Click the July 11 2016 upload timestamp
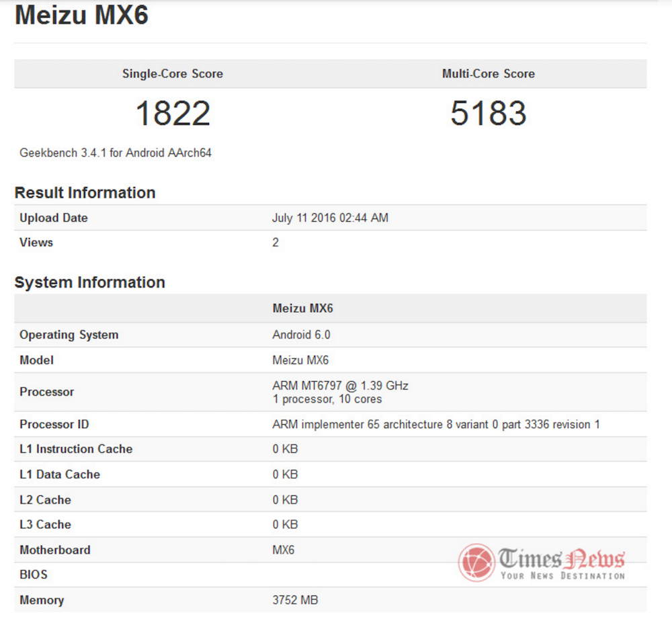This screenshot has height=621, width=672. [x=330, y=218]
